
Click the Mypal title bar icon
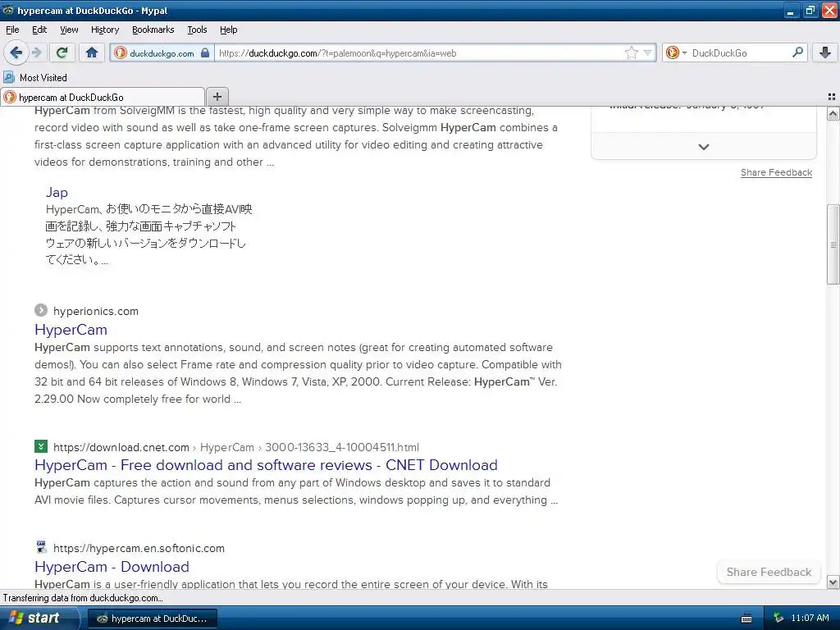8,10
